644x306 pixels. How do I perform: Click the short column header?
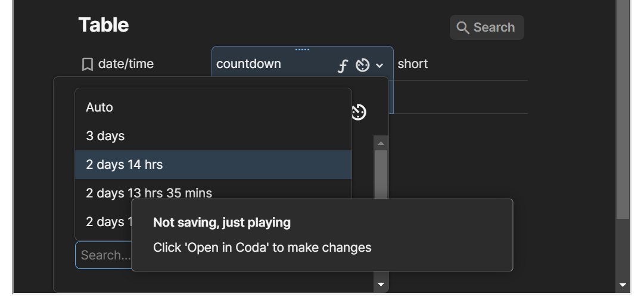click(413, 64)
